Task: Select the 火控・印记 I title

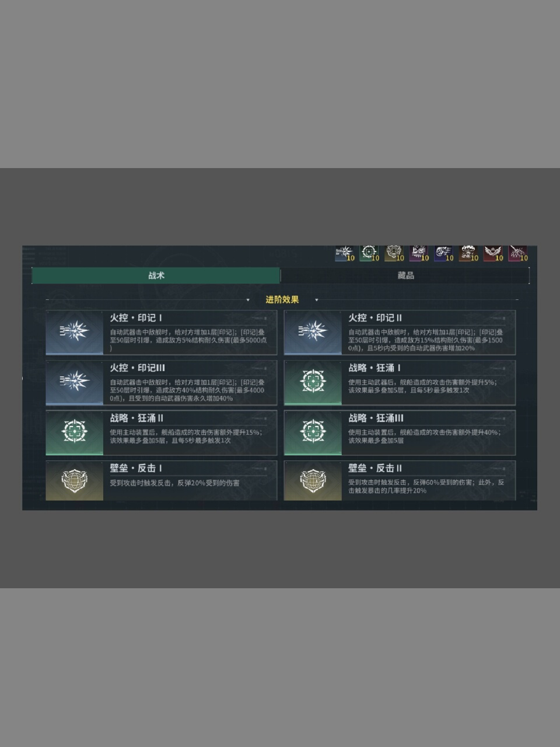Action: [136, 318]
